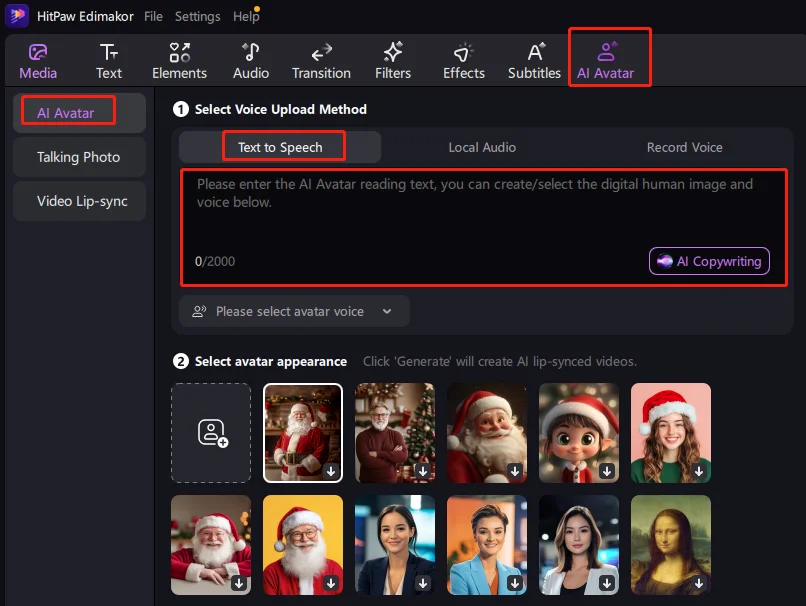806x606 pixels.
Task: Open the Transition panel icon
Action: (x=321, y=53)
